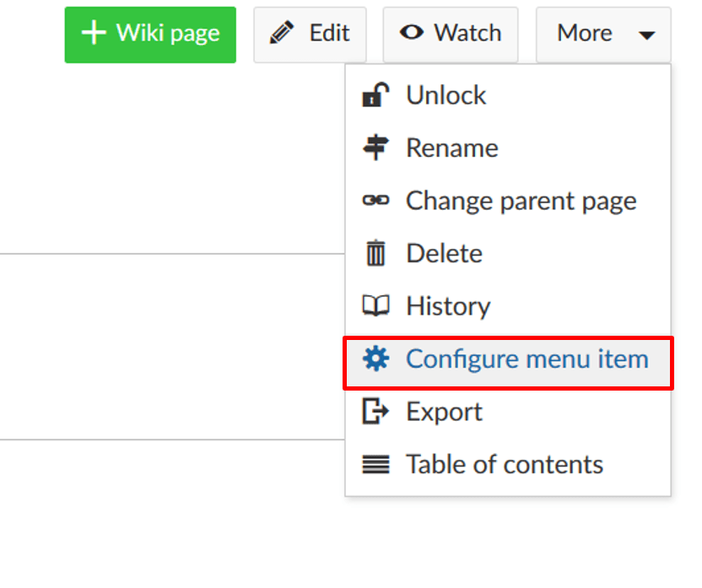Click the stacked-lines icon for Table of contents

click(x=376, y=464)
